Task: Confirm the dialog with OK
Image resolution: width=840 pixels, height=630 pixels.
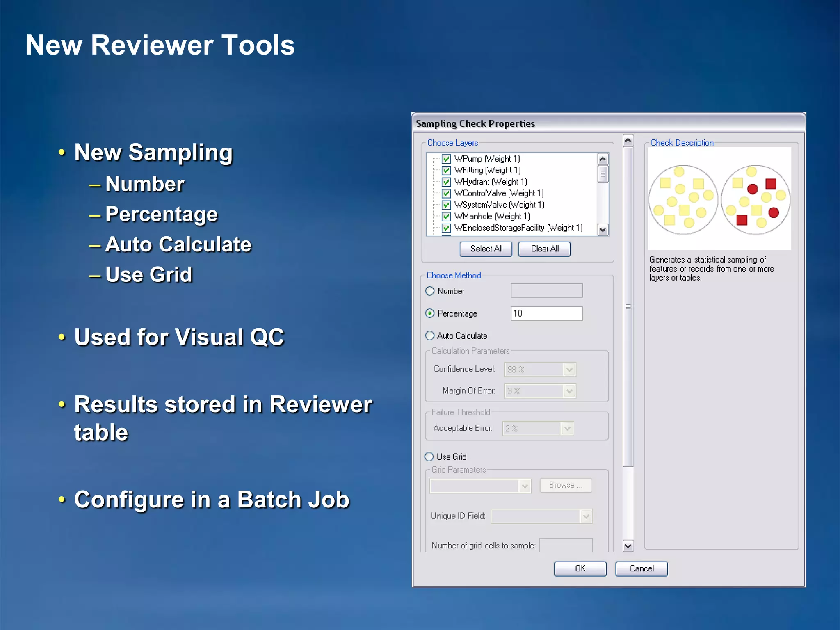Action: pos(580,568)
